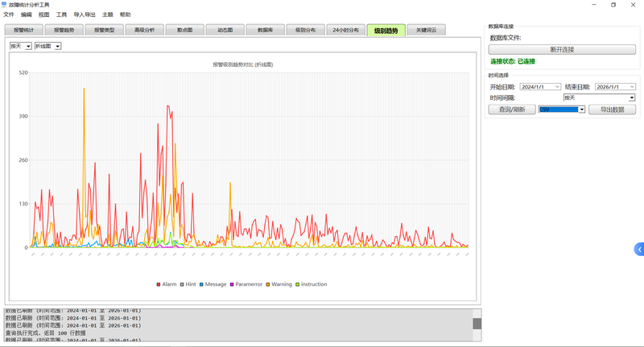Expand the 结束日期 date picker

click(x=632, y=87)
